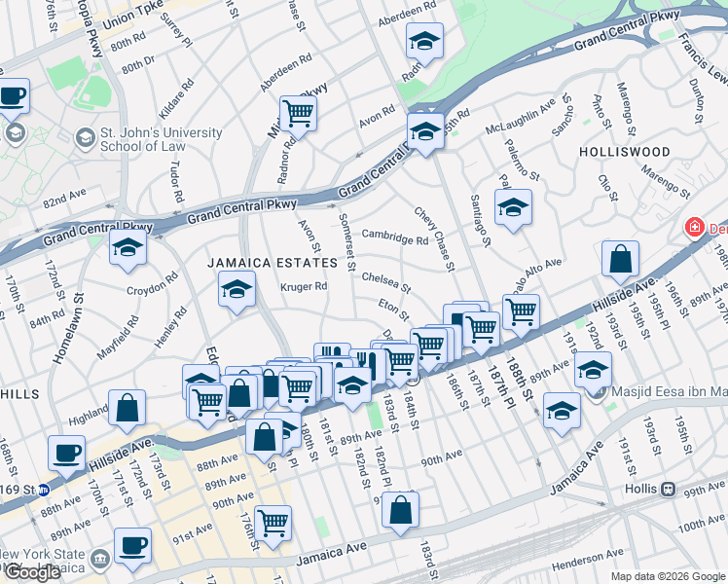Click the Map data ©2026 Google attribution

[669, 576]
